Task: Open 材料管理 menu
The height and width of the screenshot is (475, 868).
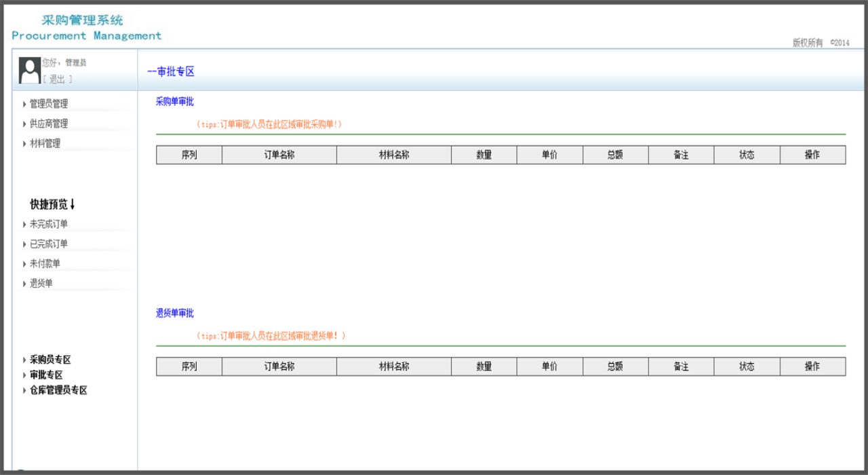Action: tap(45, 143)
